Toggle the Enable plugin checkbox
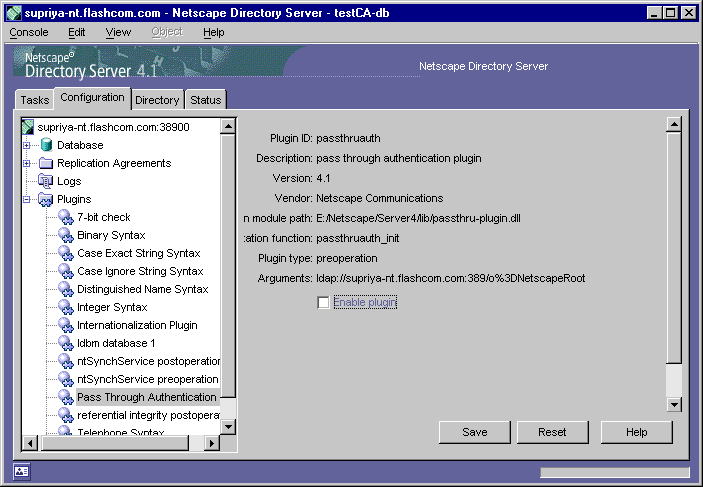703x487 pixels. (323, 302)
